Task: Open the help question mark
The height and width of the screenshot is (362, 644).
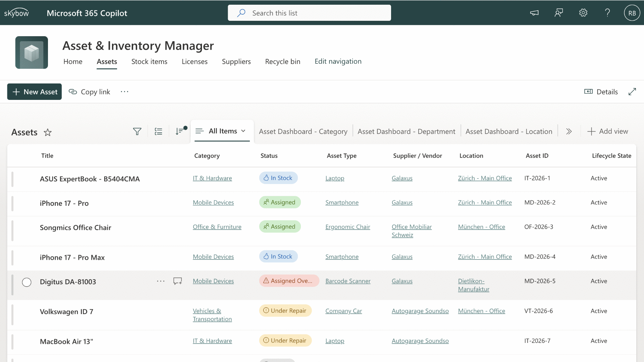Action: pos(607,13)
